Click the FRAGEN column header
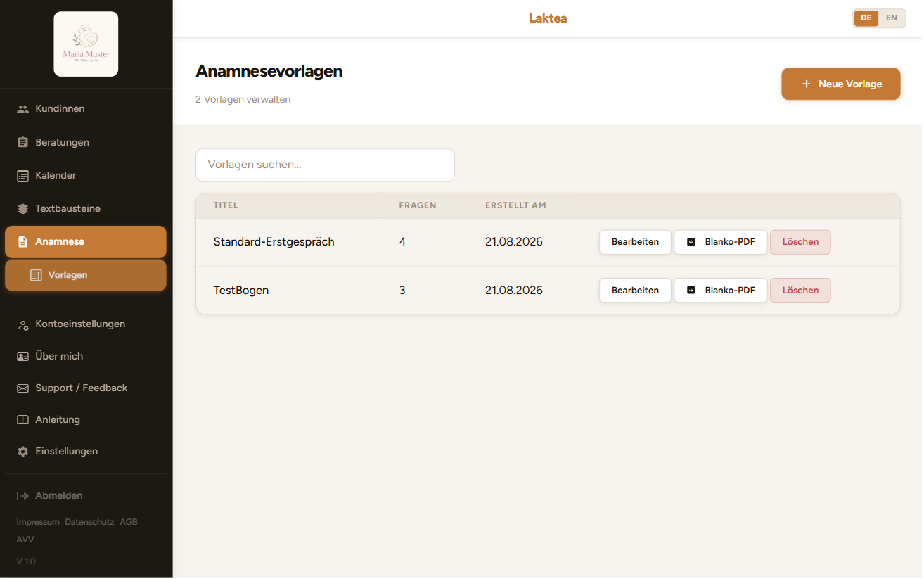The width and height of the screenshot is (924, 579). click(x=418, y=206)
